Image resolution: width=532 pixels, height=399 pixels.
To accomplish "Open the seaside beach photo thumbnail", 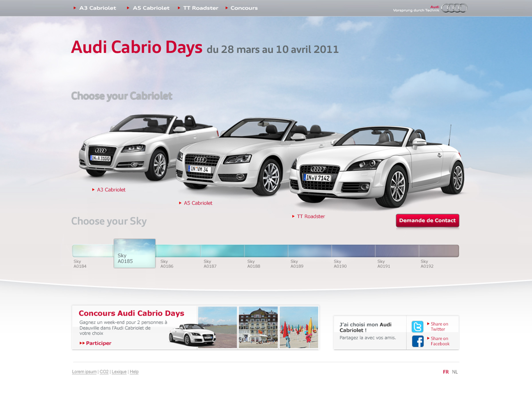I will pyautogui.click(x=217, y=327).
